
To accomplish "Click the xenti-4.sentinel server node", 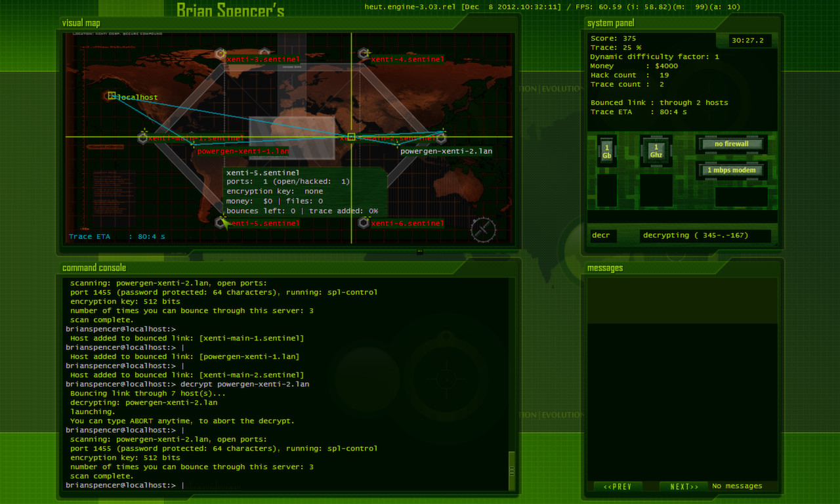I will pos(363,53).
